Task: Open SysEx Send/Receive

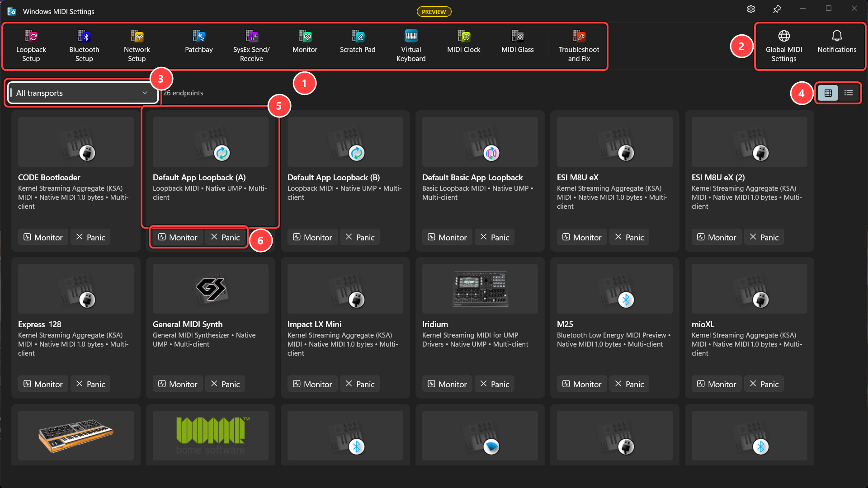Action: pyautogui.click(x=252, y=46)
